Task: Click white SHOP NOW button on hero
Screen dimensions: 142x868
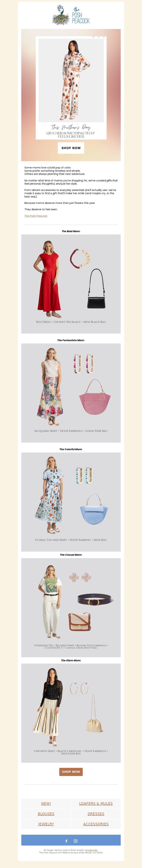Action: [x=71, y=148]
